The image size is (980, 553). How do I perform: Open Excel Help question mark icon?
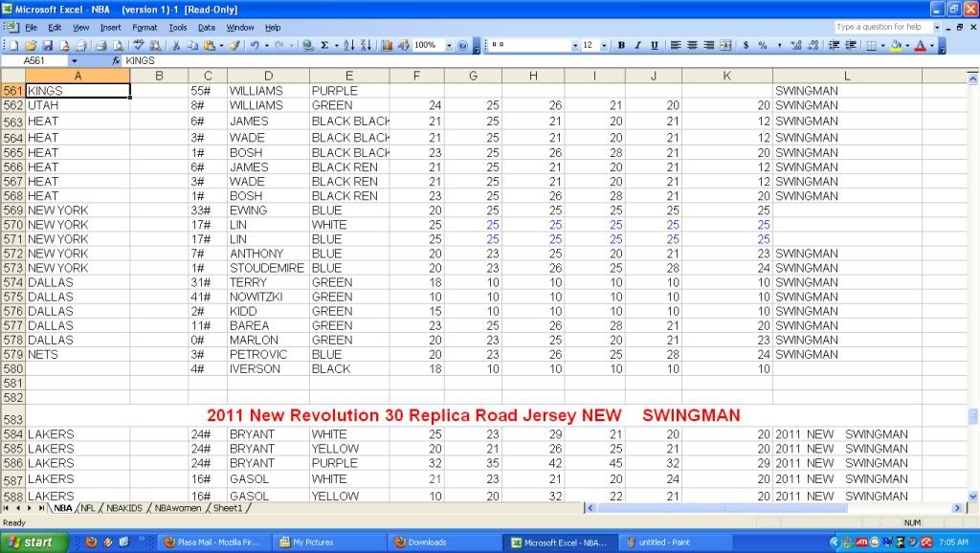pyautogui.click(x=462, y=46)
